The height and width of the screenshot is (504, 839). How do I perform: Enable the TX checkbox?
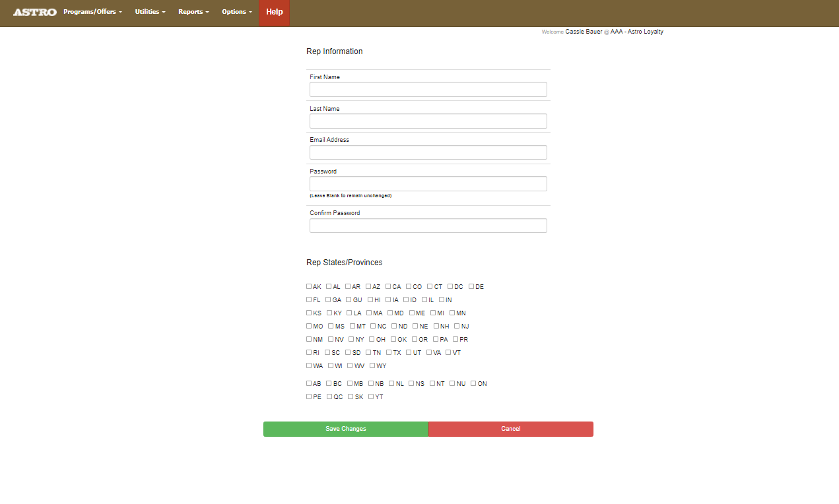(x=389, y=352)
